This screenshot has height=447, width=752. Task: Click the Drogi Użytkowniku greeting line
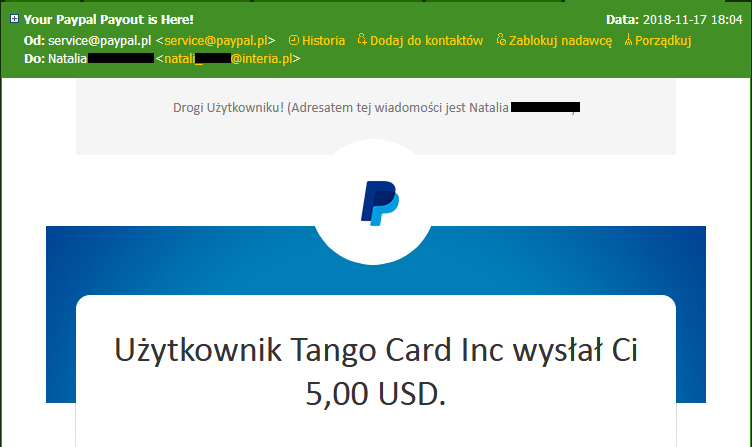[376, 107]
